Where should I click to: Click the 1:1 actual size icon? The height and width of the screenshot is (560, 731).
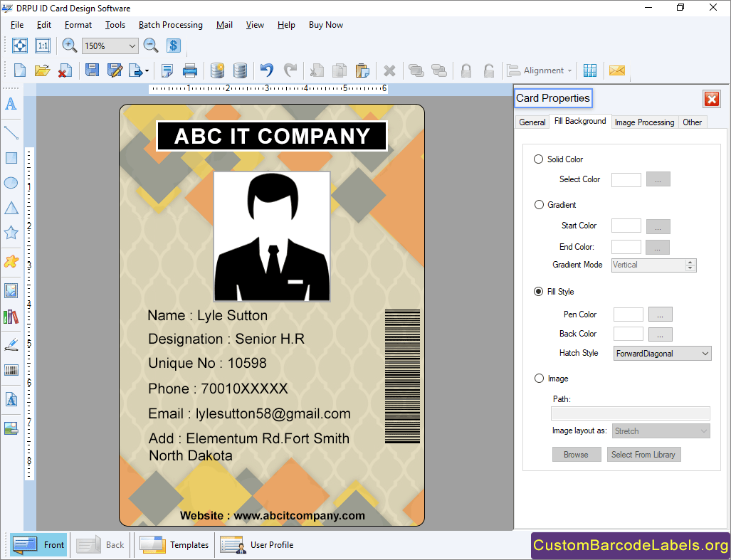43,46
